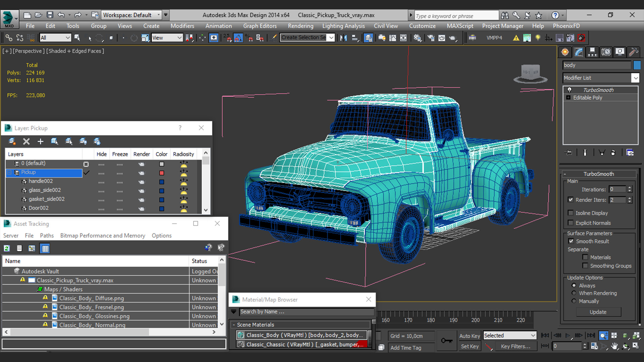Open Bitmap Performance and Memory menu
Viewport: 644px width, 362px height.
point(103,236)
